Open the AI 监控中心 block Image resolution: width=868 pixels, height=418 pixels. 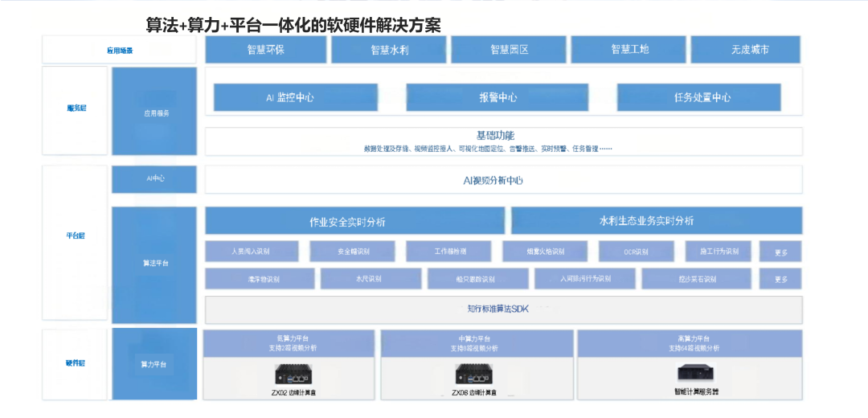[296, 97]
